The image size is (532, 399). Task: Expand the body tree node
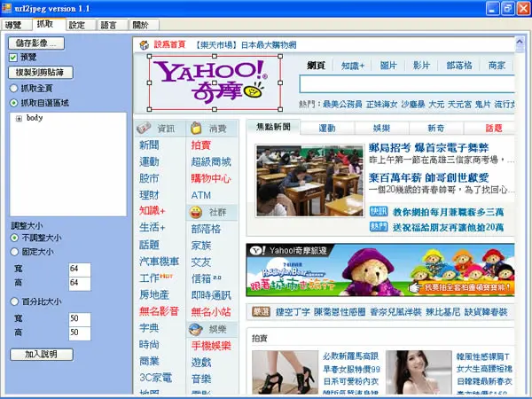click(x=19, y=119)
